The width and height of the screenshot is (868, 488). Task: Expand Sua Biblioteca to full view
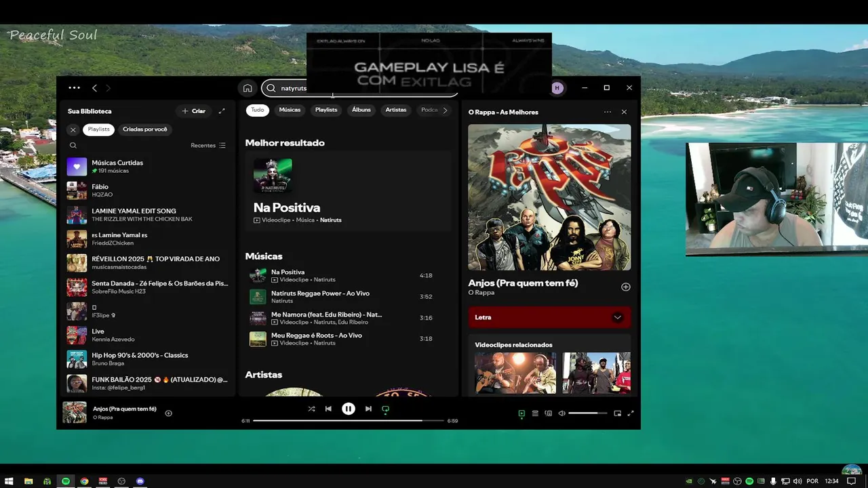tap(222, 111)
